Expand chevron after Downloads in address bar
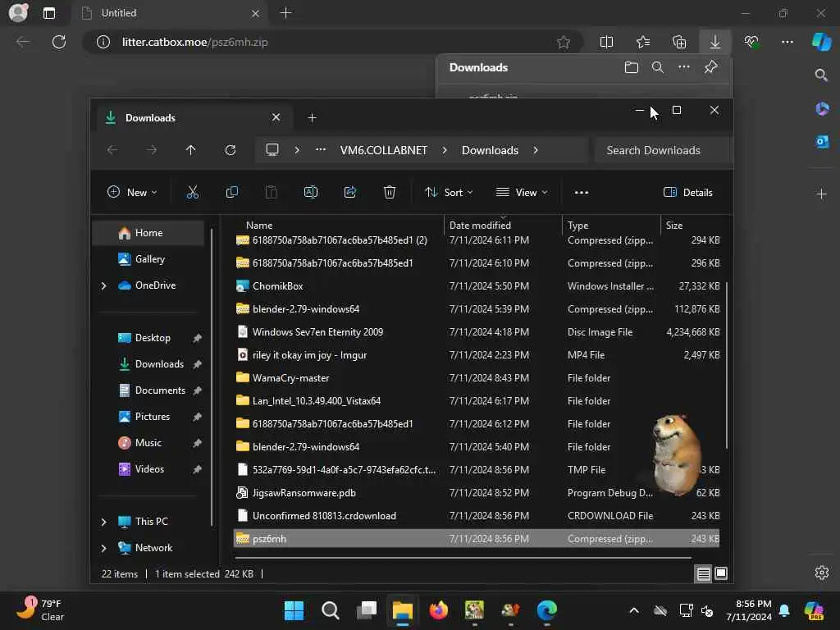This screenshot has height=630, width=840. (x=535, y=151)
